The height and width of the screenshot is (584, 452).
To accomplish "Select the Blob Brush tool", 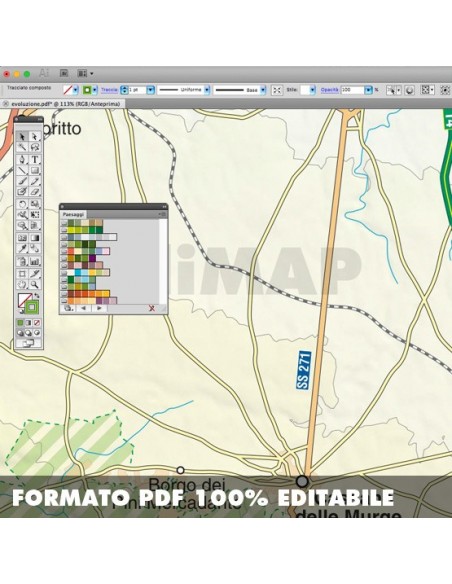I will point(22,192).
